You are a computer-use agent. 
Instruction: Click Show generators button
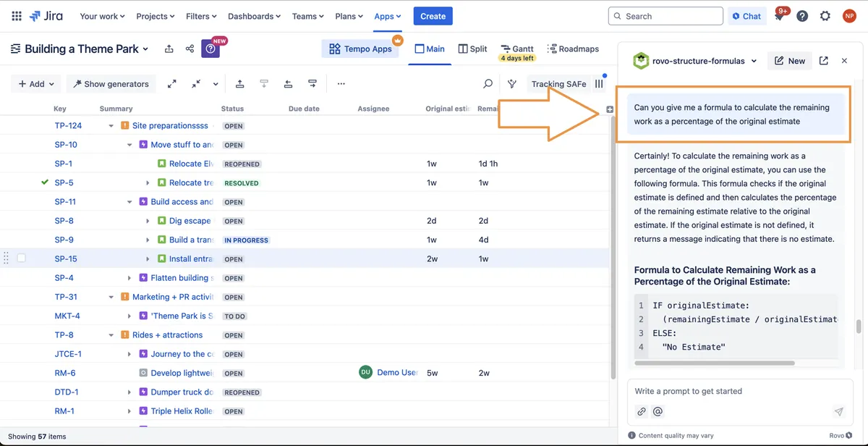tap(111, 84)
